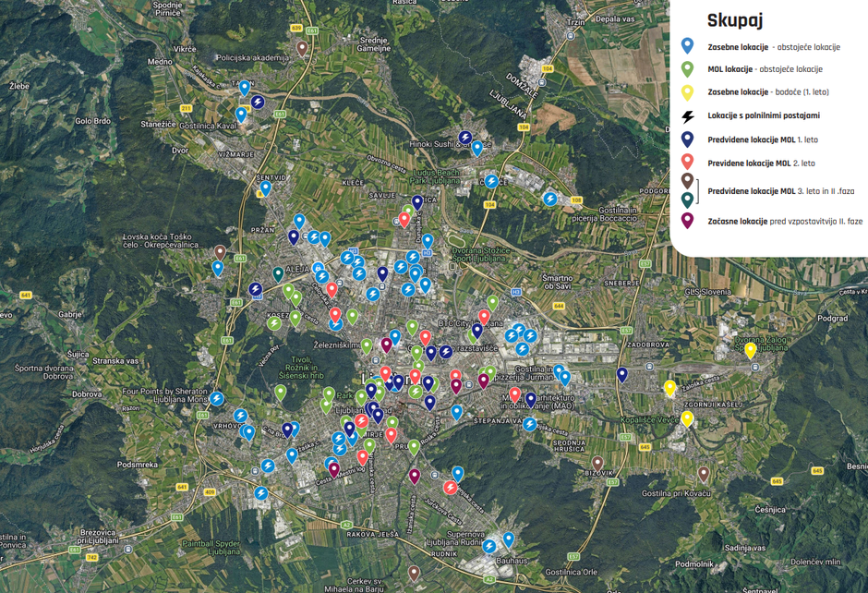Click the purple temporary location pin near Štepanja vas
Image resolution: width=868 pixels, height=593 pixels.
(483, 377)
